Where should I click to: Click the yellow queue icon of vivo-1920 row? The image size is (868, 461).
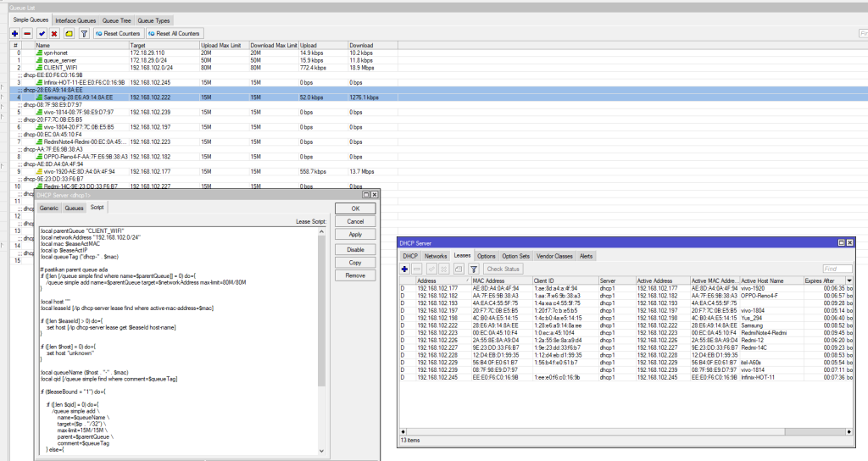coord(39,171)
